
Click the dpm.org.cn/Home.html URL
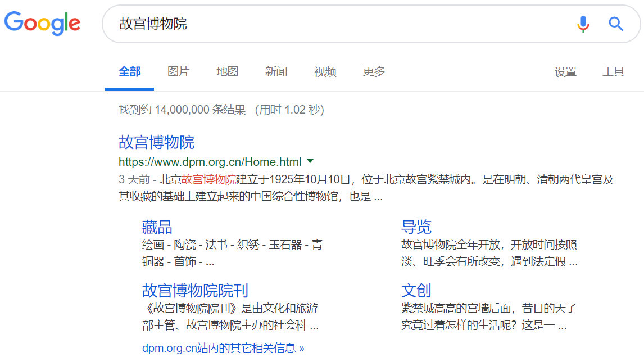(x=210, y=162)
